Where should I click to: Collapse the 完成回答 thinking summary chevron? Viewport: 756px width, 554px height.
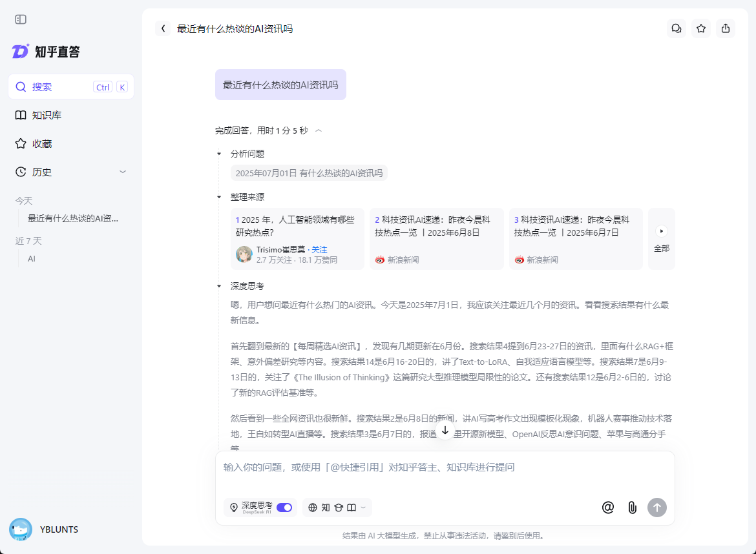(x=318, y=130)
